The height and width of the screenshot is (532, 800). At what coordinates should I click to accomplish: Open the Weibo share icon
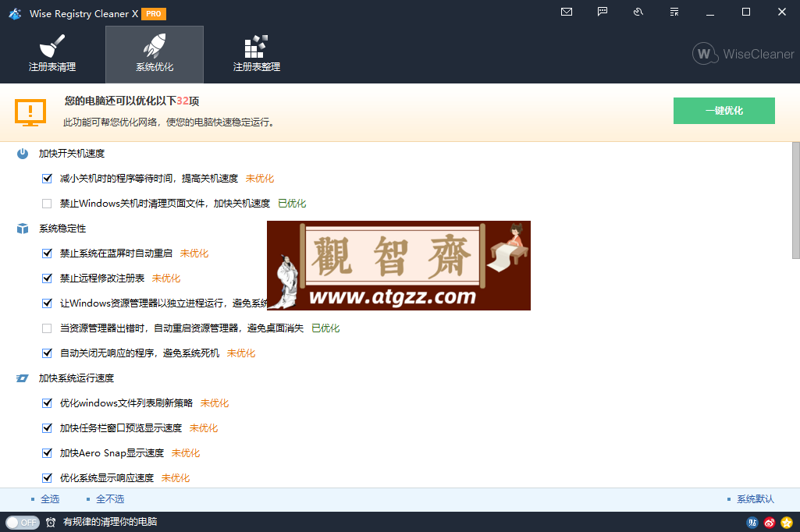(x=770, y=523)
